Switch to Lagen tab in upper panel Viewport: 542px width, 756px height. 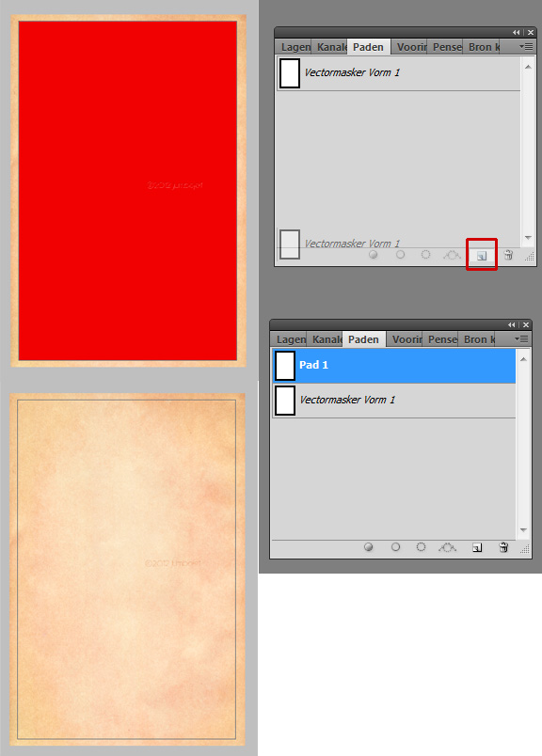point(295,47)
